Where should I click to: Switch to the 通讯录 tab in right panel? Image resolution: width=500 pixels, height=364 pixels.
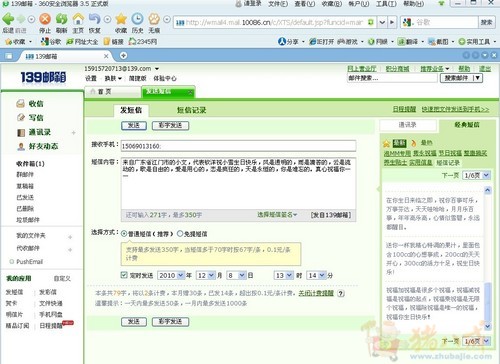[x=408, y=125]
